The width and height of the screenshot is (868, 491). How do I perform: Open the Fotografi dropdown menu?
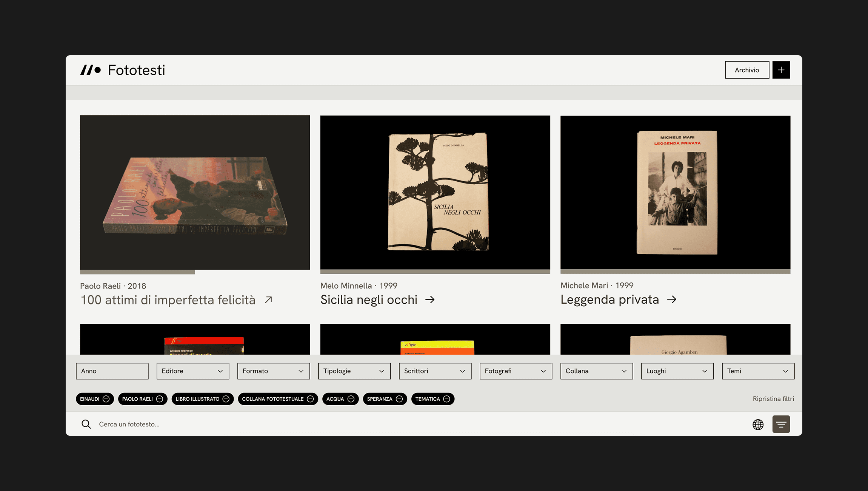(x=516, y=371)
